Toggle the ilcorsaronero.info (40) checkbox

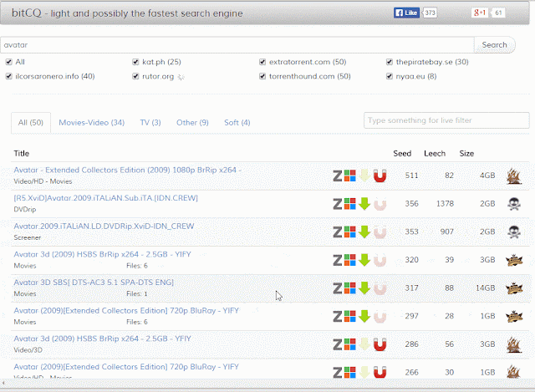point(9,76)
